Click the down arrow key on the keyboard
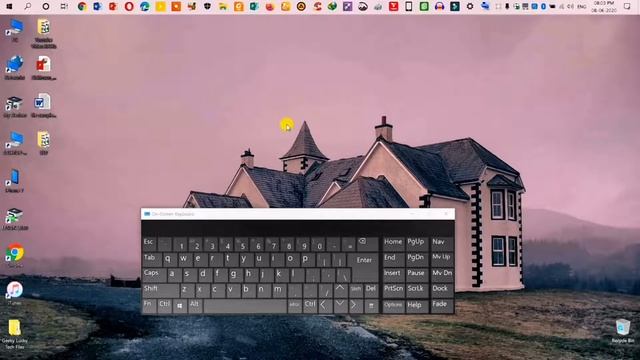Viewport: 640px width, 360px height. click(x=340, y=306)
